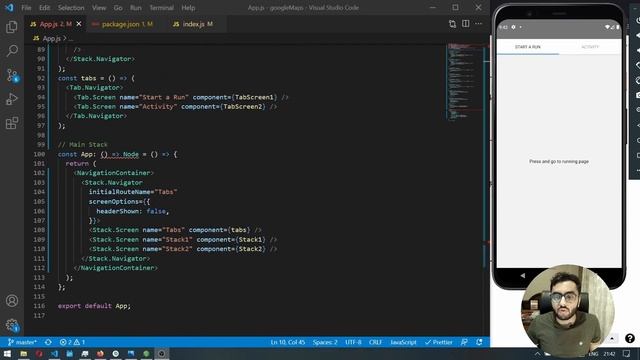Open the Go menu
Screen dimensions: 640x360
coord(118,8)
